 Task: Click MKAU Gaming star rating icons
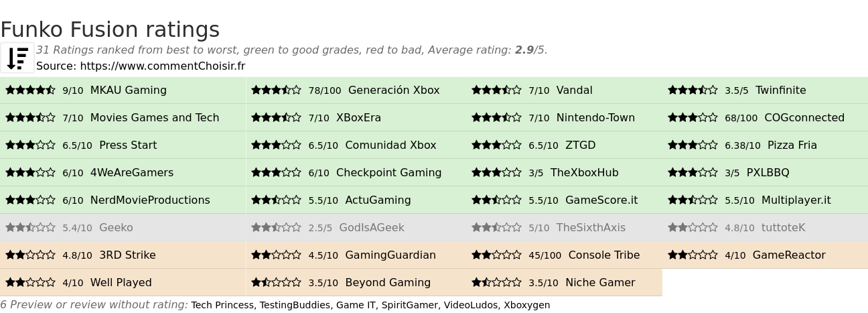(30, 90)
